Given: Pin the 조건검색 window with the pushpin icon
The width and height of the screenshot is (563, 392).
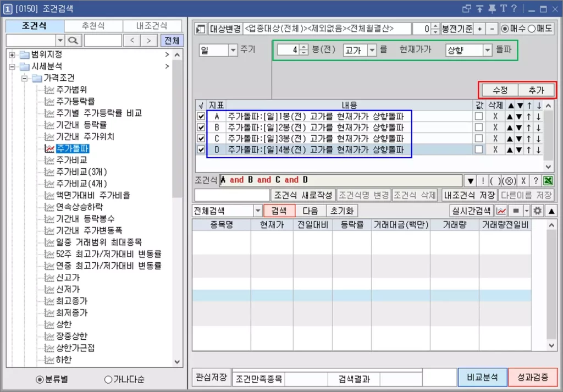Looking at the screenshot, I should 492,9.
